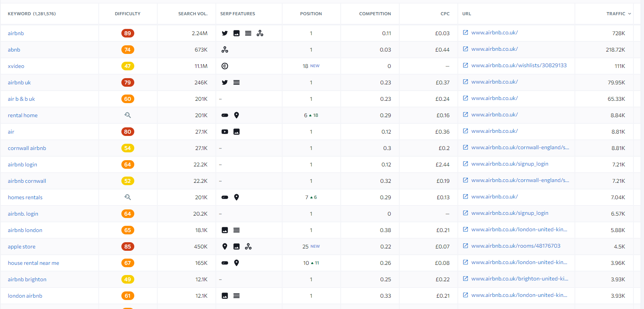Open the 'london airbnb' keyword link
This screenshot has height=309, width=644.
tap(25, 296)
